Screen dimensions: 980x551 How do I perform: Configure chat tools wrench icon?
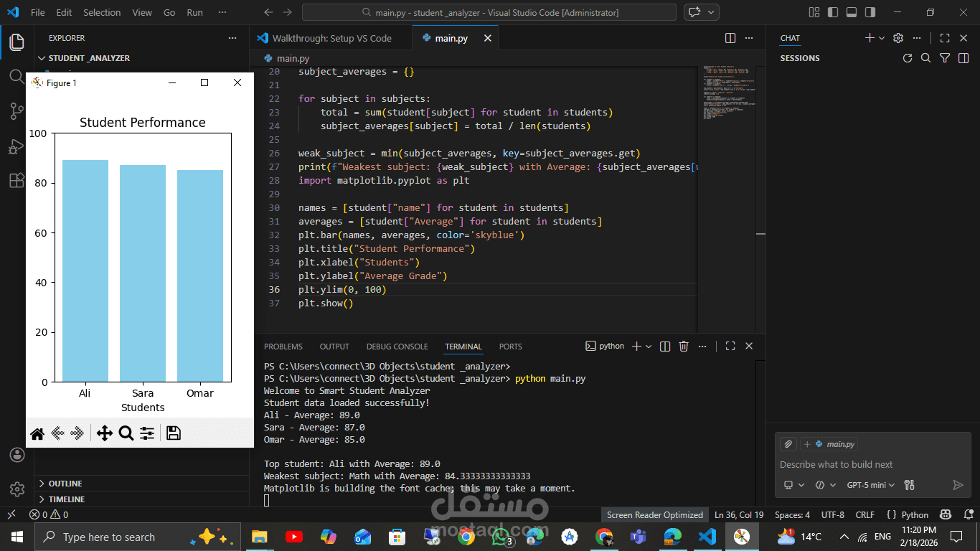[910, 485]
